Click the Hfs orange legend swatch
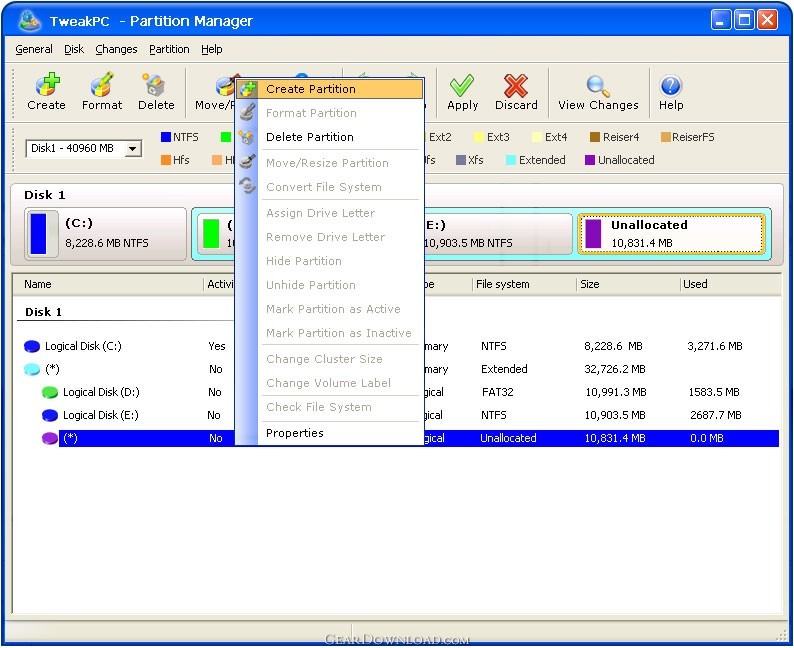 coord(166,160)
